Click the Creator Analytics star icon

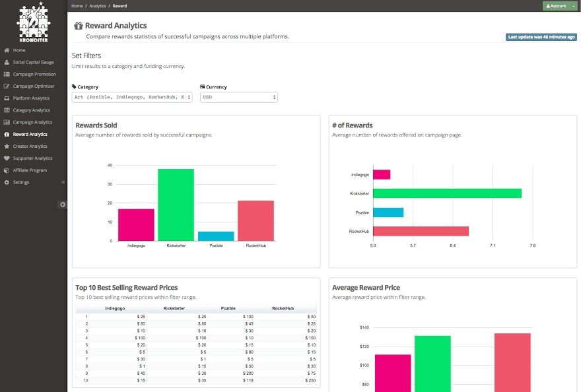coord(7,147)
